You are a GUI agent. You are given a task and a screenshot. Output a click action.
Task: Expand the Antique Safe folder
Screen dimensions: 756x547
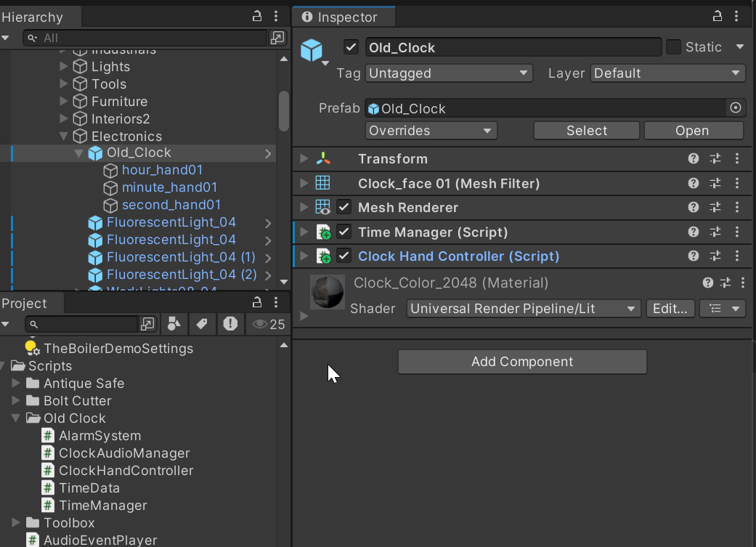pyautogui.click(x=15, y=383)
